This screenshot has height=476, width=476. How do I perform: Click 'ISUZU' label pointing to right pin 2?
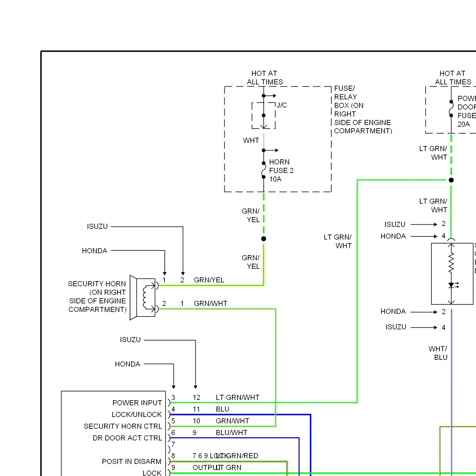[x=395, y=224]
